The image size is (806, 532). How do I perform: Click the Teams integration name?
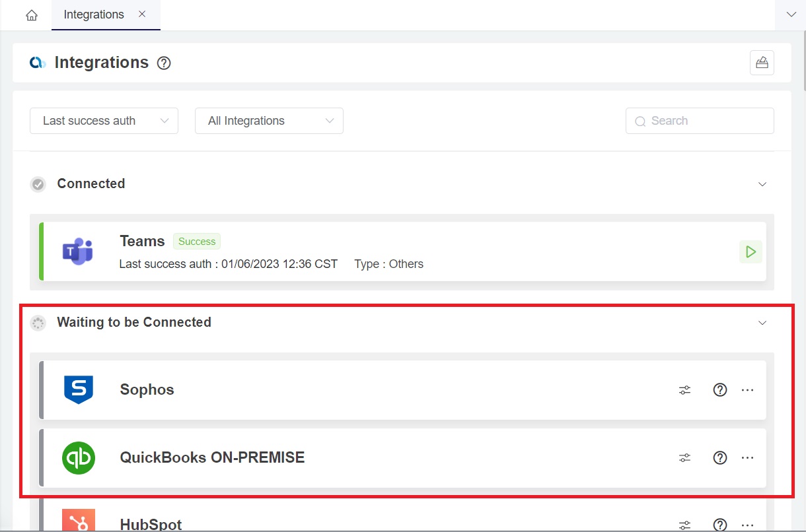coord(142,242)
